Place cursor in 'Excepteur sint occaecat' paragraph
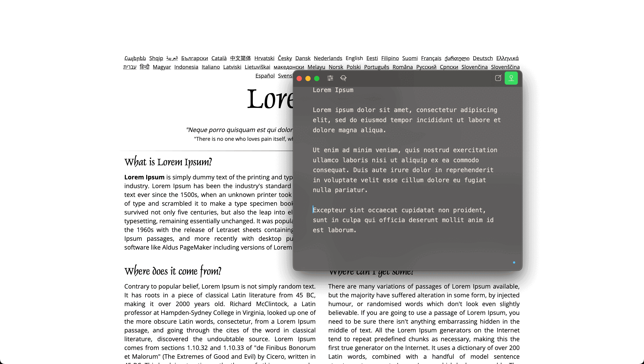 [399, 220]
